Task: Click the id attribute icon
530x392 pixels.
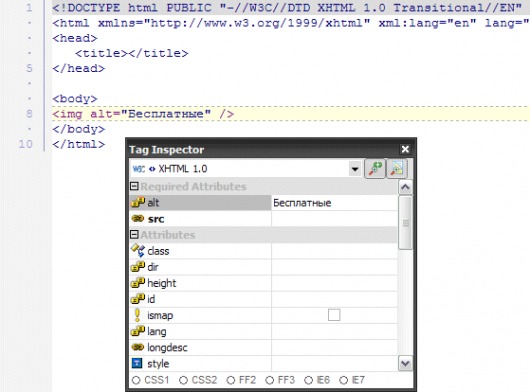Action: [138, 299]
